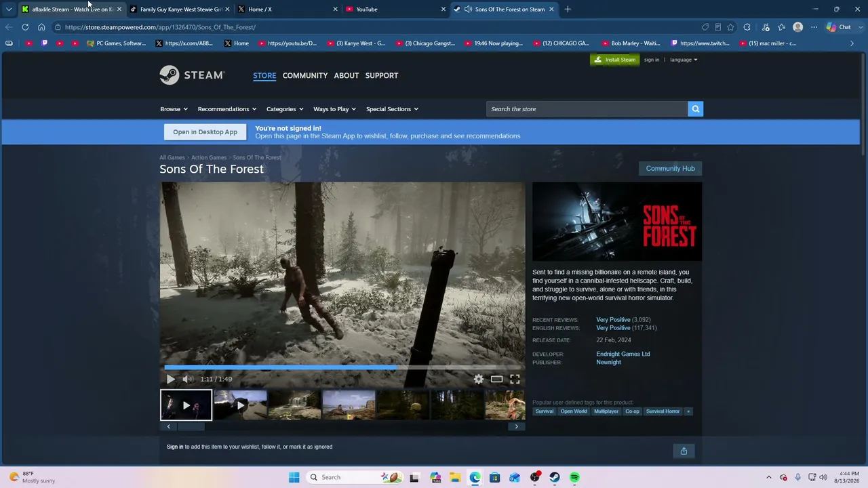Open File Explorer from the taskbar
This screenshot has height=488, width=868.
455,477
